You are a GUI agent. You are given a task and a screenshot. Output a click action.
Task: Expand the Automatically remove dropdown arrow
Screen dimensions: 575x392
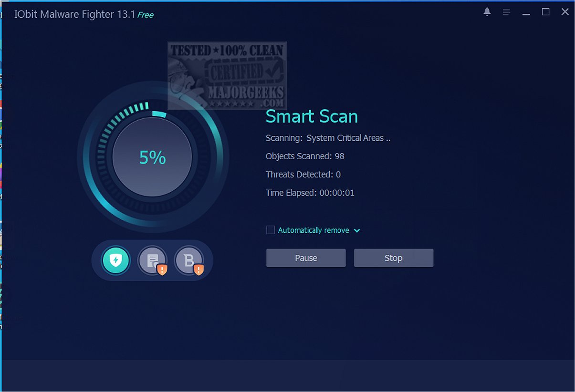(x=357, y=231)
